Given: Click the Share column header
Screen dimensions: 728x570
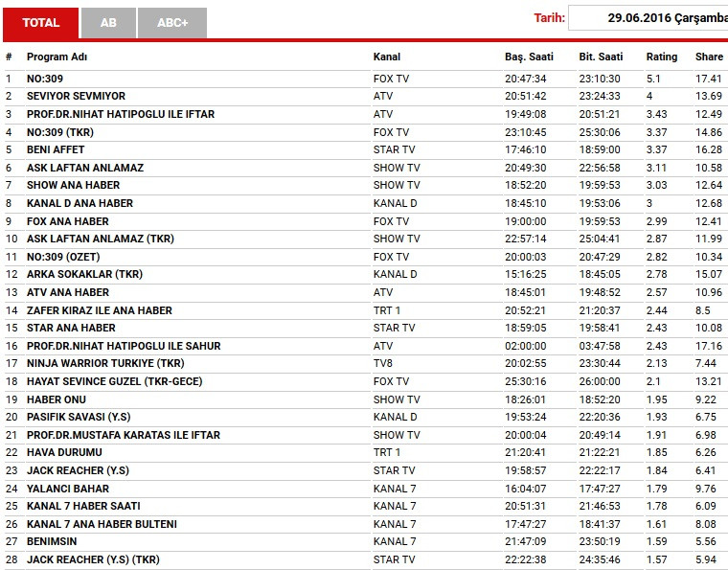Looking at the screenshot, I should [709, 57].
